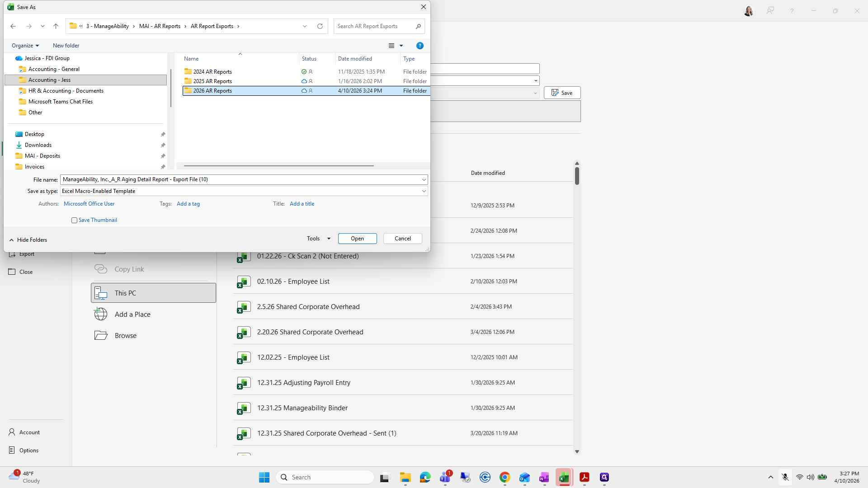Open the Tools dropdown menu
The image size is (868, 488).
click(x=319, y=239)
